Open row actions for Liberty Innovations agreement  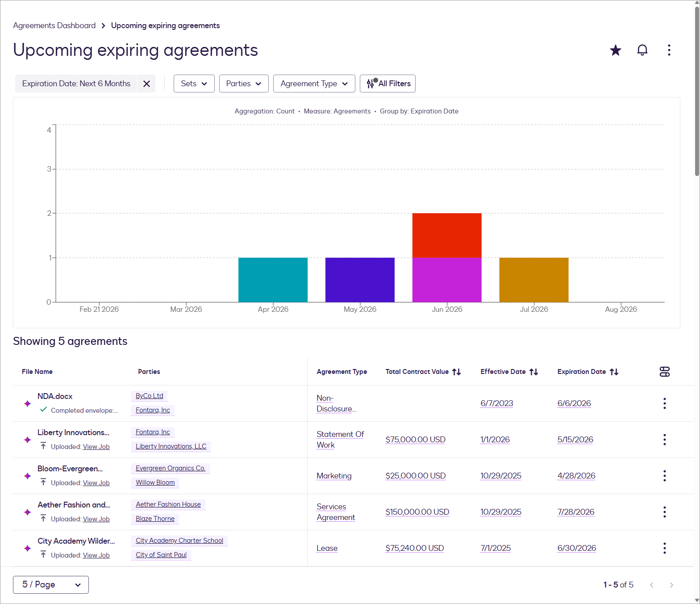pyautogui.click(x=665, y=440)
